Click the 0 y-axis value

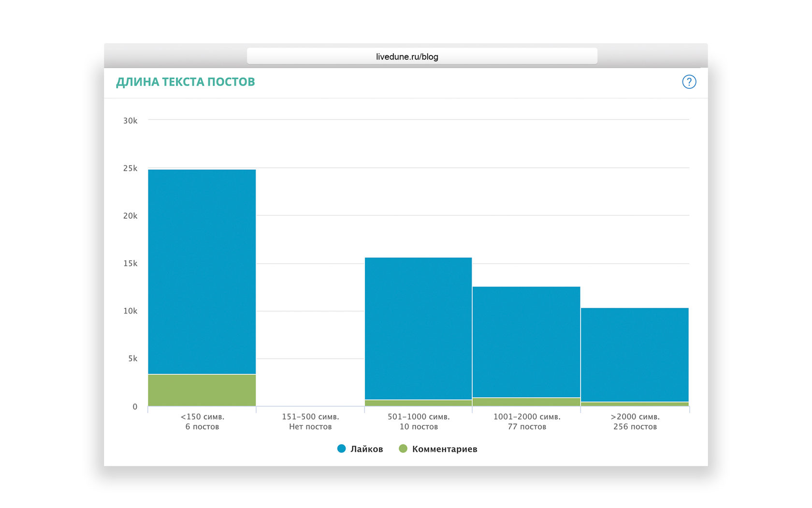point(135,407)
